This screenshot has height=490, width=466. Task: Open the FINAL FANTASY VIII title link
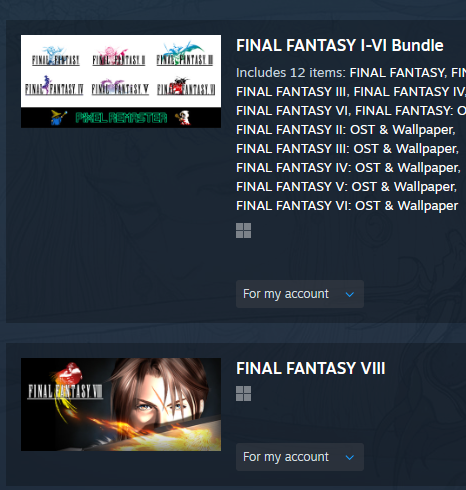coord(311,368)
